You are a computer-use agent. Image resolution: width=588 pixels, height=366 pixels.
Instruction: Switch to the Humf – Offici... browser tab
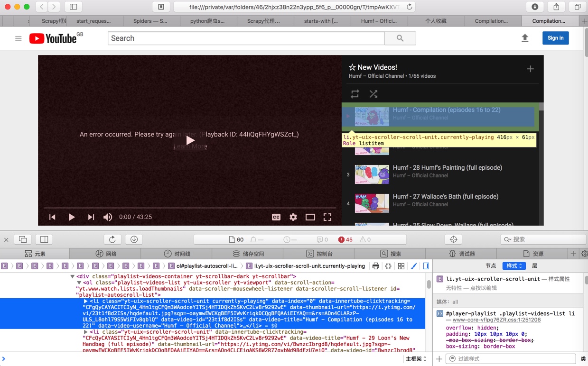(379, 21)
